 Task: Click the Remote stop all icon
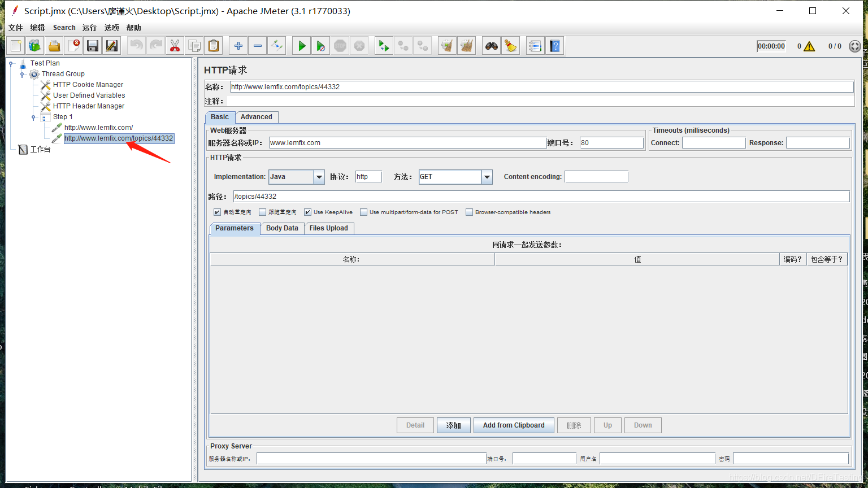(x=403, y=46)
